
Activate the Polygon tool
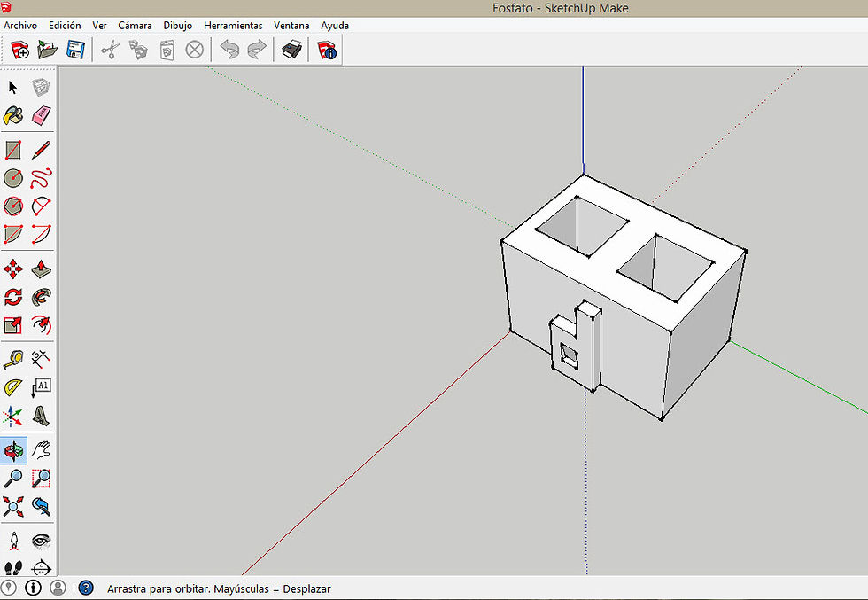pyautogui.click(x=12, y=206)
